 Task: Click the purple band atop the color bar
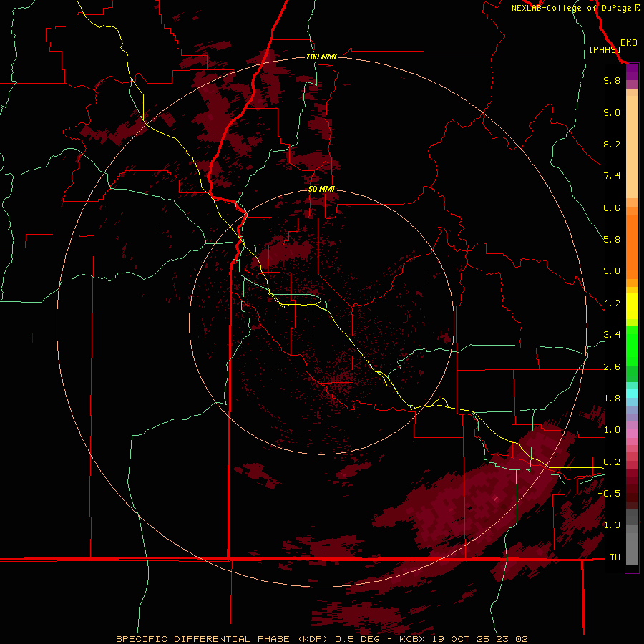coord(632,72)
